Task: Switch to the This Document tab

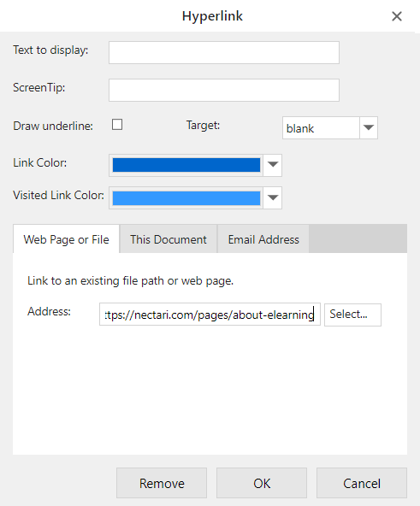Action: pos(169,239)
